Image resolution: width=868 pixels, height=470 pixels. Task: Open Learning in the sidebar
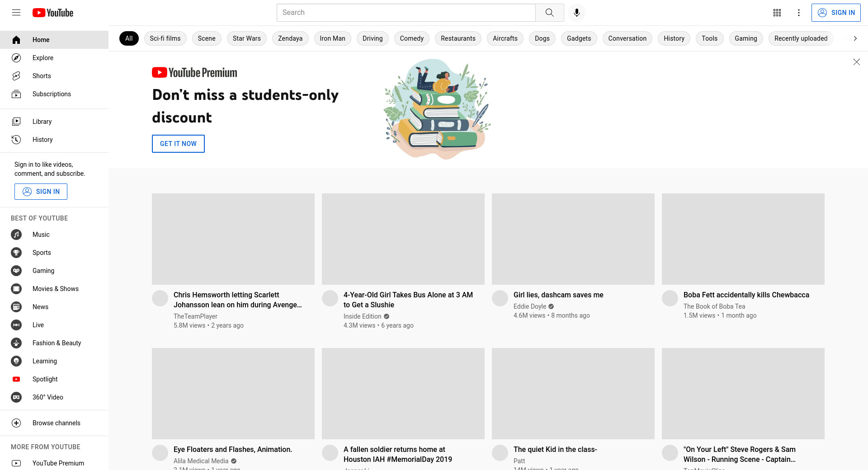[54, 361]
